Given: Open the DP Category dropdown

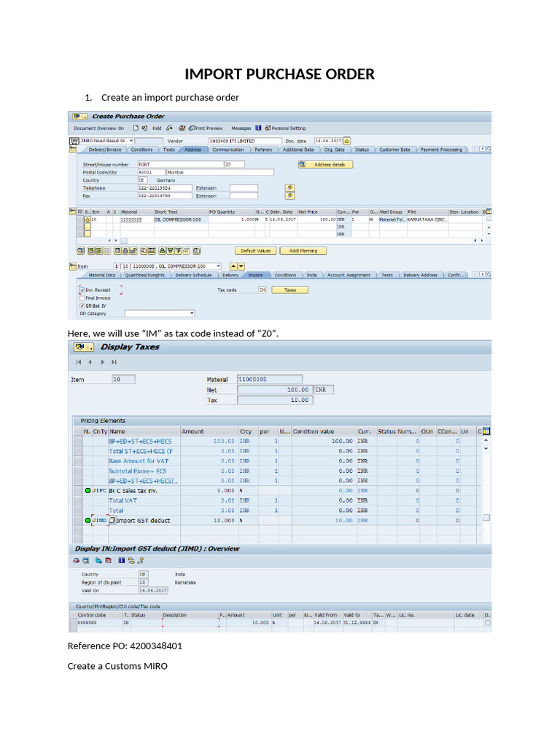Looking at the screenshot, I should 192,314.
